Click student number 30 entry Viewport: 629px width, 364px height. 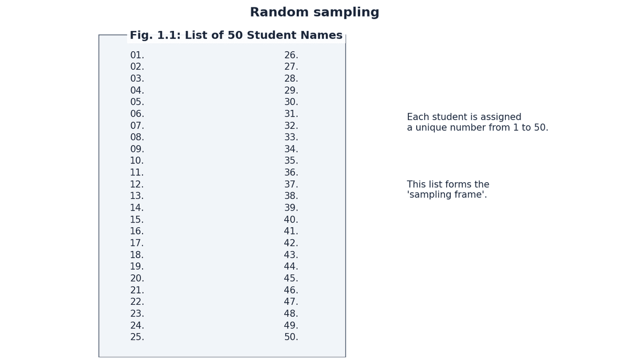pos(291,102)
